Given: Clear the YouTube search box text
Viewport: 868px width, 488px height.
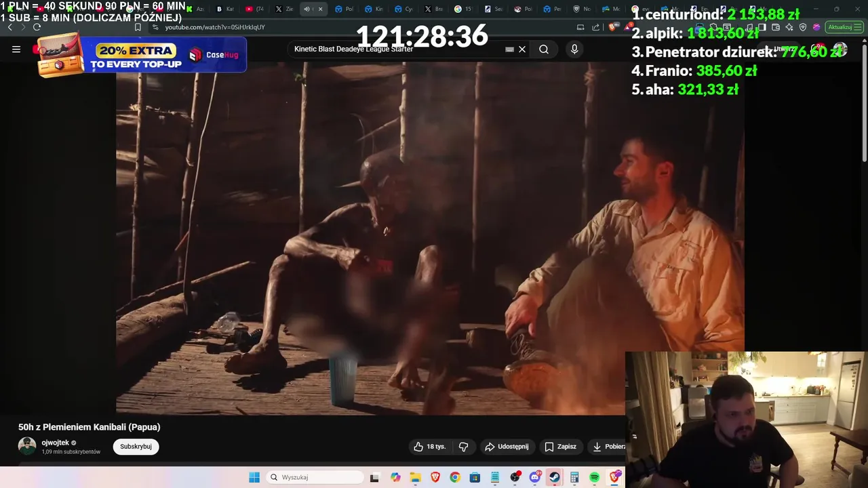Looking at the screenshot, I should (522, 49).
